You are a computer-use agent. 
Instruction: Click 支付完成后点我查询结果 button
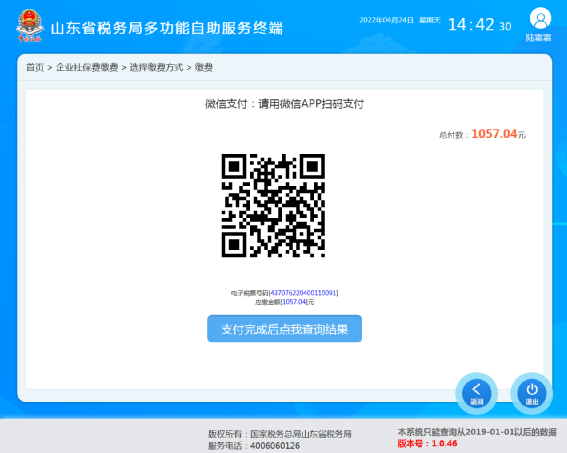tap(284, 329)
